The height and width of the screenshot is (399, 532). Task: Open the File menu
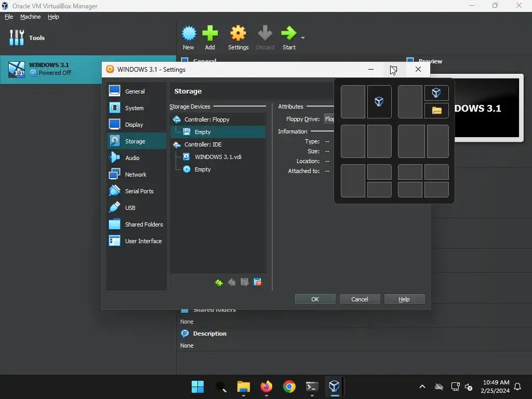[x=9, y=17]
